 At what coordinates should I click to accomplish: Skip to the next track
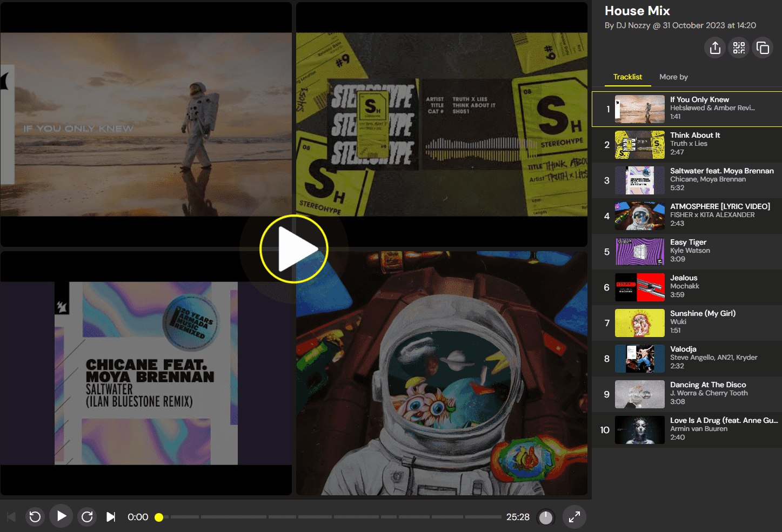tap(111, 517)
